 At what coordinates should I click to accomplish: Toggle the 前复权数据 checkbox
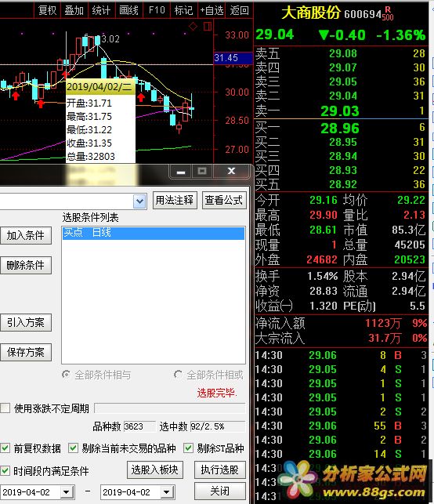click(5, 448)
